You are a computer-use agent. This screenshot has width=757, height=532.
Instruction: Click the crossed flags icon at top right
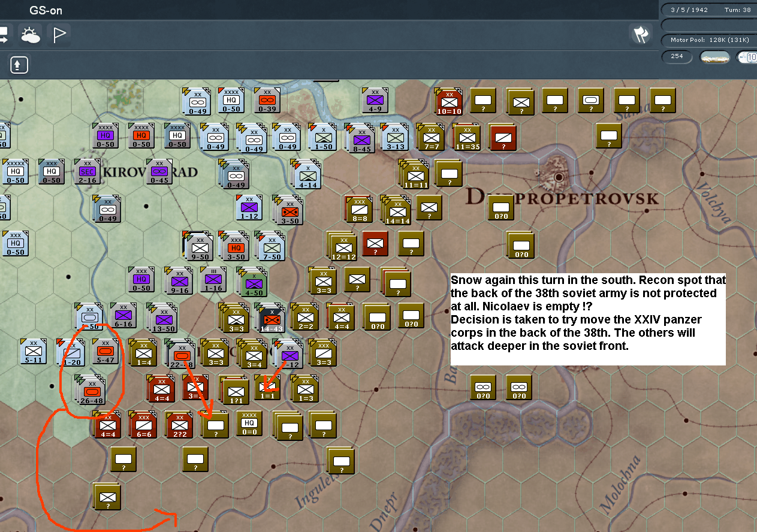(x=641, y=34)
